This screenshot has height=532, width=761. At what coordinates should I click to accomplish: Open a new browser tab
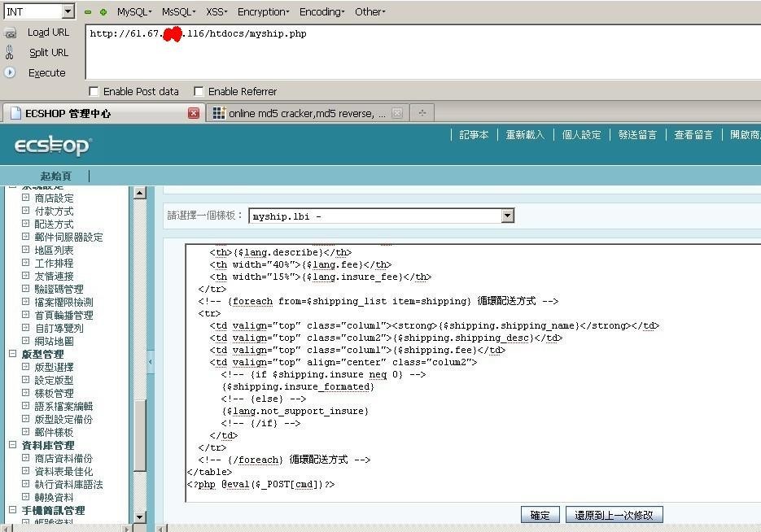422,113
